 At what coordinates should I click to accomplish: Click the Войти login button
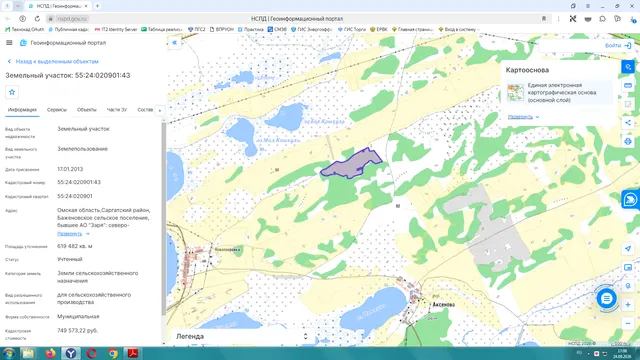[618, 46]
